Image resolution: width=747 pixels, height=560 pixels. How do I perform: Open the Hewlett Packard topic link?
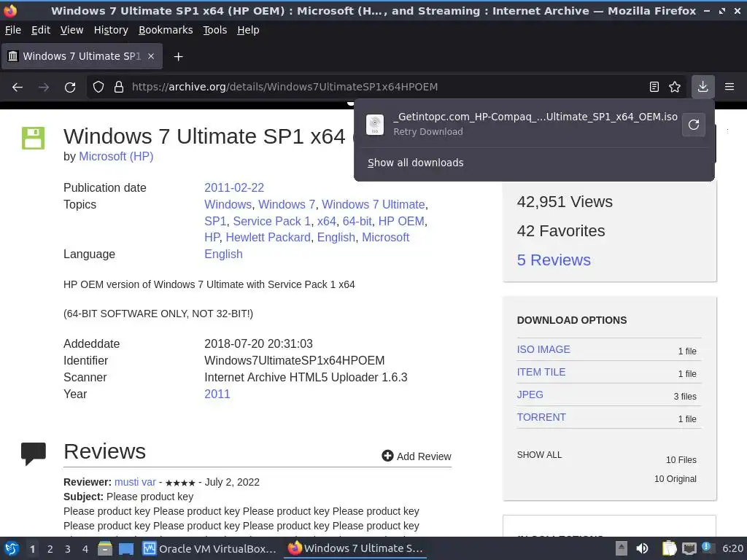(268, 237)
